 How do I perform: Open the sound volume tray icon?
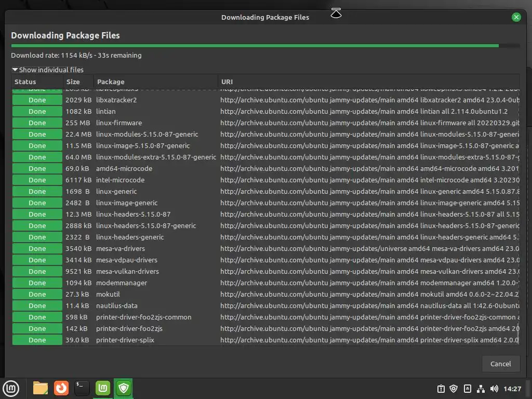(x=495, y=389)
